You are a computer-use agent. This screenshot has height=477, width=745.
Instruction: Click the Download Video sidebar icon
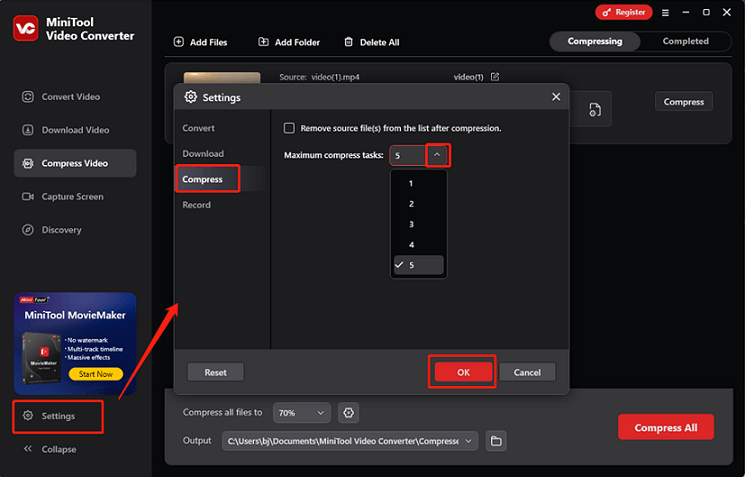tap(28, 130)
